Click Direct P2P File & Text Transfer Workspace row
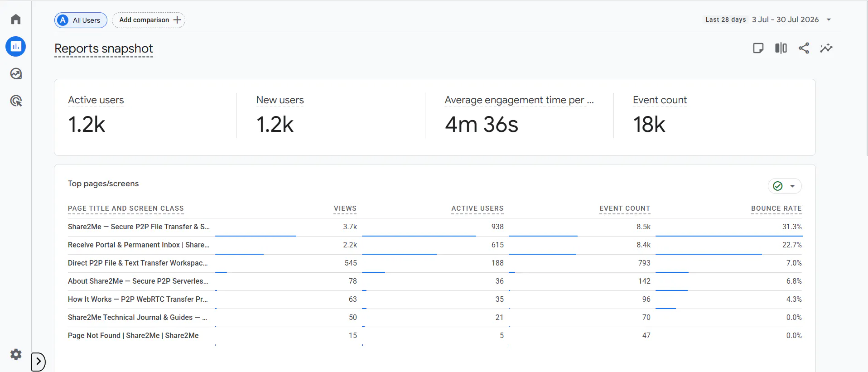Viewport: 868px width, 372px height. [x=435, y=263]
